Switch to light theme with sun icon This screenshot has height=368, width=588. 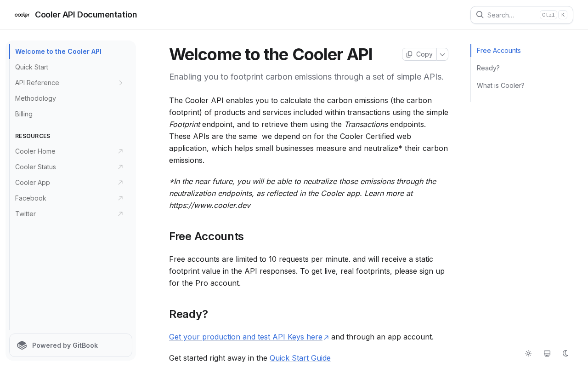click(x=528, y=353)
